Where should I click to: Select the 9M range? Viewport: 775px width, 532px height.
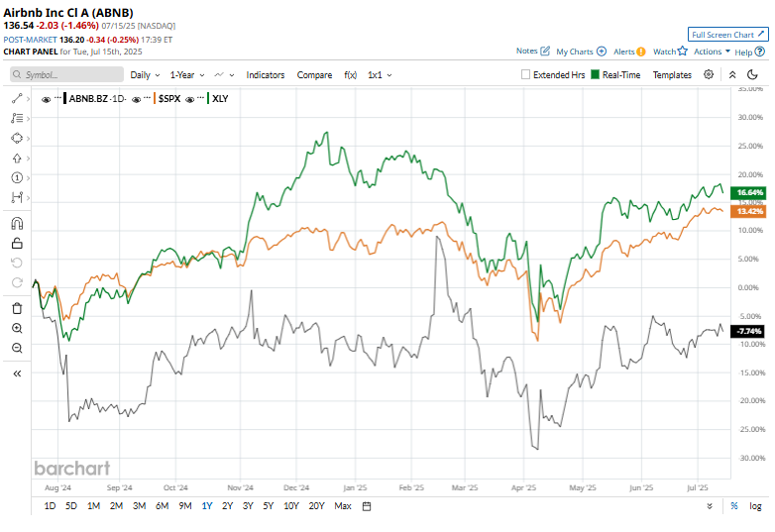(x=185, y=506)
